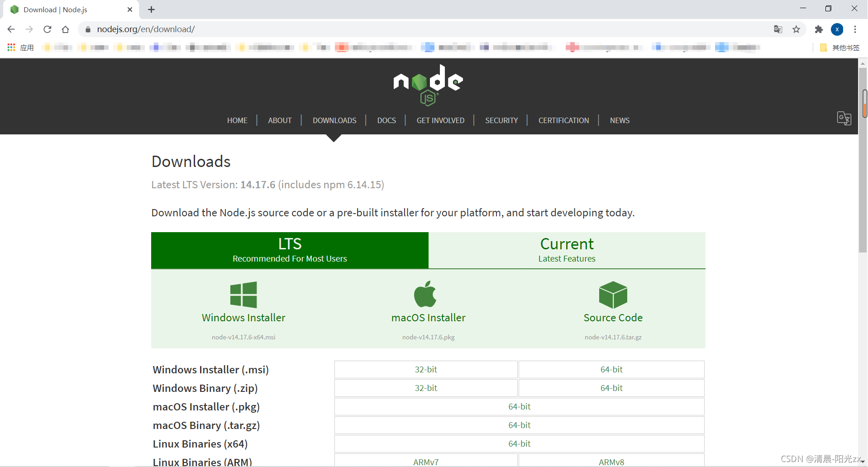868x467 pixels.
Task: Click the scrollbar up arrow
Action: pos(863,63)
